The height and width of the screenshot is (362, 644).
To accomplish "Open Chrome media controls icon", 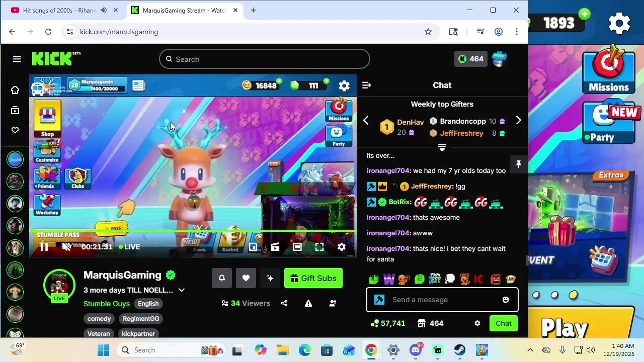I will [x=480, y=32].
